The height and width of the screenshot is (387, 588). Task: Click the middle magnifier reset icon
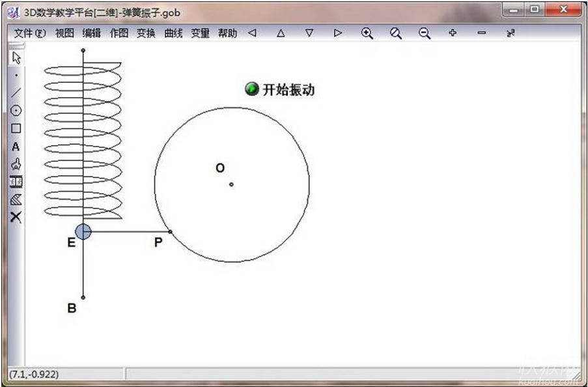(x=395, y=33)
